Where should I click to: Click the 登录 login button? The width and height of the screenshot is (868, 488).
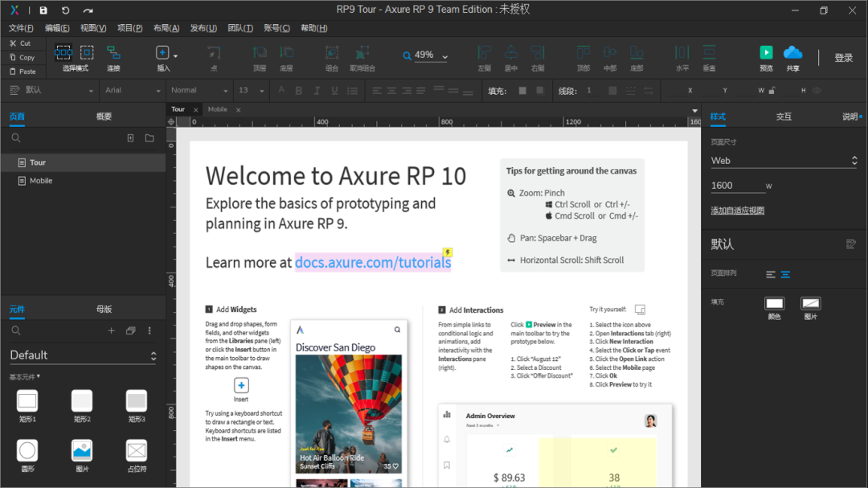pyautogui.click(x=844, y=58)
